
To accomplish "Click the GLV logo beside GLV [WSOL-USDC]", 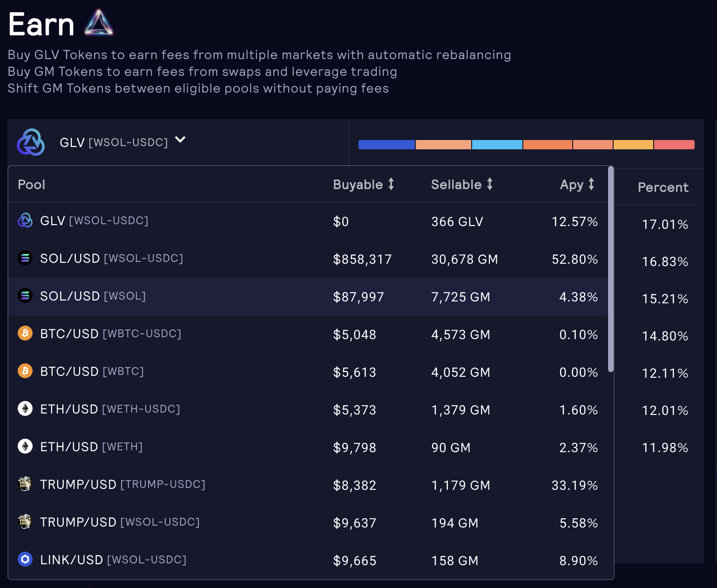I will [x=30, y=142].
